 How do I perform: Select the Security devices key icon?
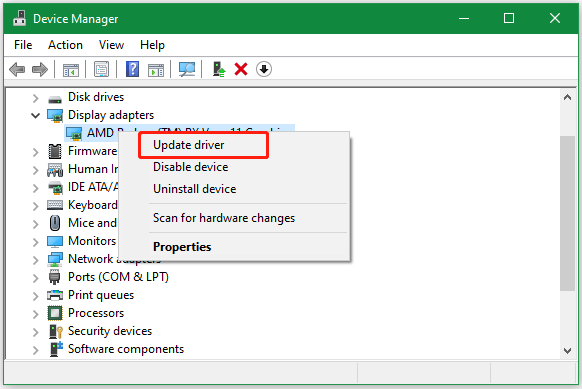56,331
